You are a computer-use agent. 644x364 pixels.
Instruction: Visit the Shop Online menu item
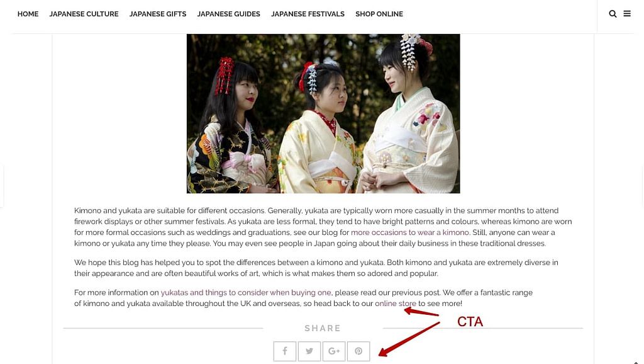379,14
